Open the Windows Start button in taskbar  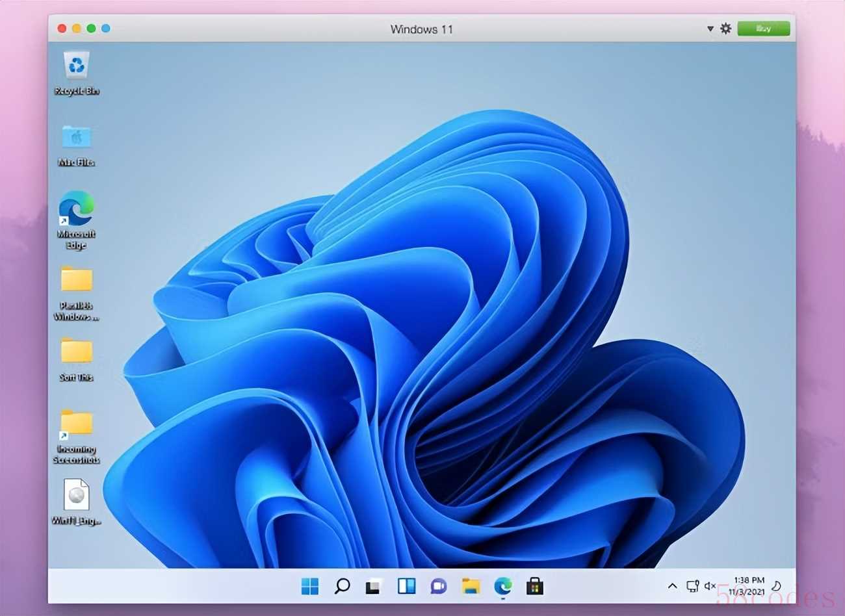(310, 586)
